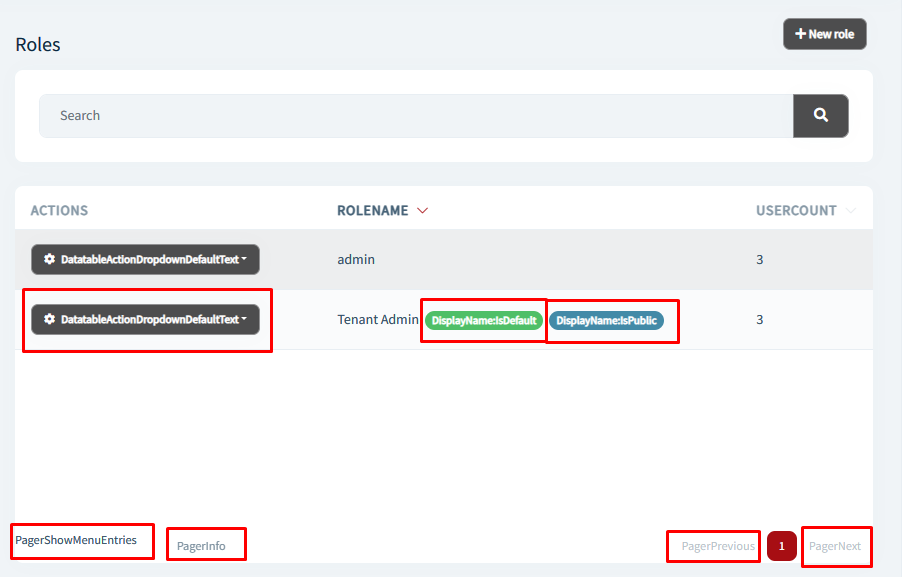903x577 pixels.
Task: Select the admin role name cell
Action: (356, 260)
